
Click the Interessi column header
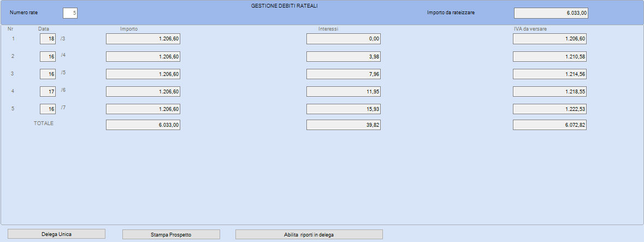(328, 29)
